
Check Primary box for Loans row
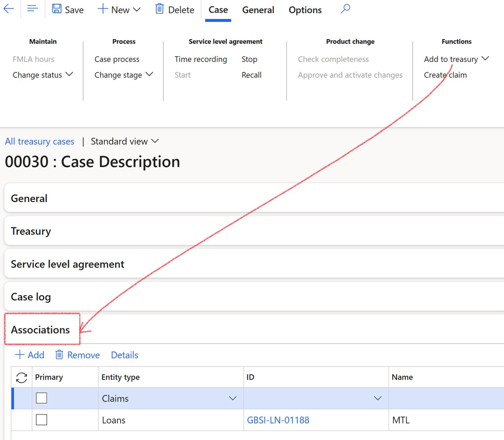coord(42,420)
